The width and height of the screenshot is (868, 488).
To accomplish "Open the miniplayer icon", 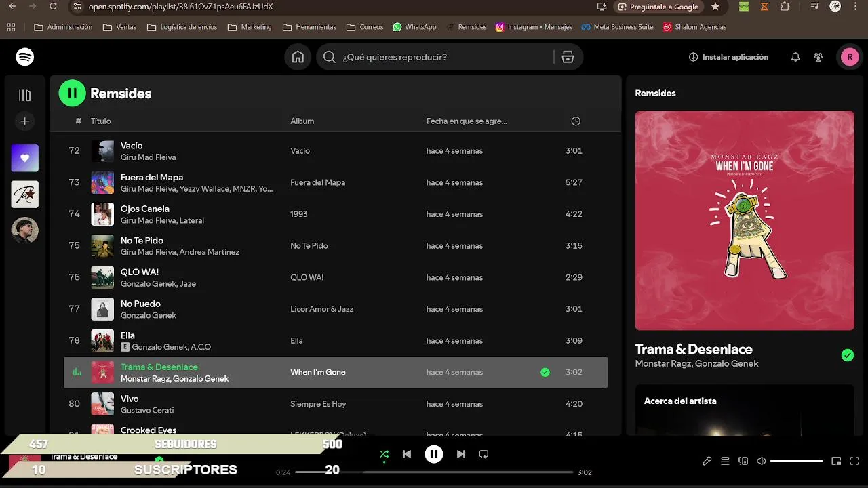I will pos(836,461).
